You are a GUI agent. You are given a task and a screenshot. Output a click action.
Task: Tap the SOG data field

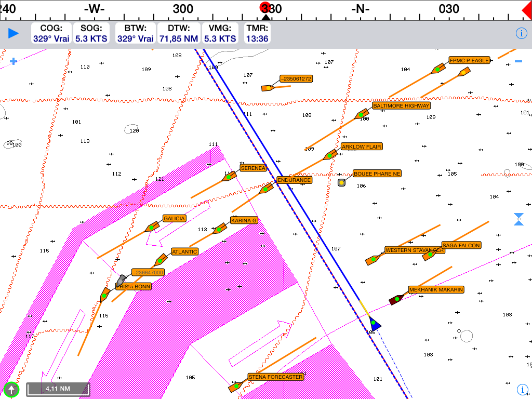(x=91, y=33)
